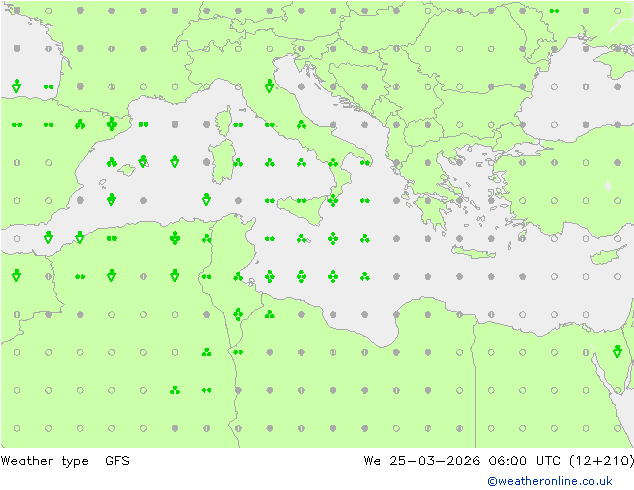Viewport: 634px width, 490px height.
Task: Click the '06:00 UTC' forecast time text
Action: [524, 460]
